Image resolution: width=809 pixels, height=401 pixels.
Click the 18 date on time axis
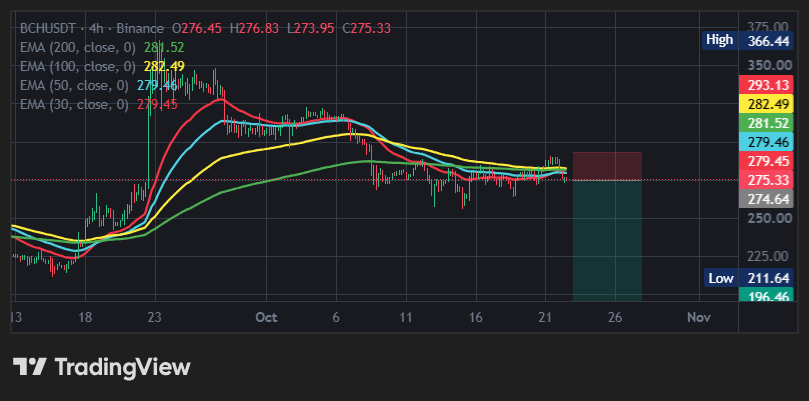85,317
